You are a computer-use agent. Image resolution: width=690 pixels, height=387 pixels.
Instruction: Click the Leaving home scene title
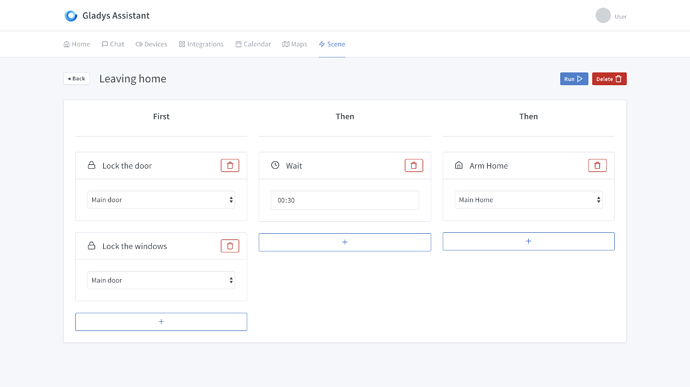(x=132, y=79)
